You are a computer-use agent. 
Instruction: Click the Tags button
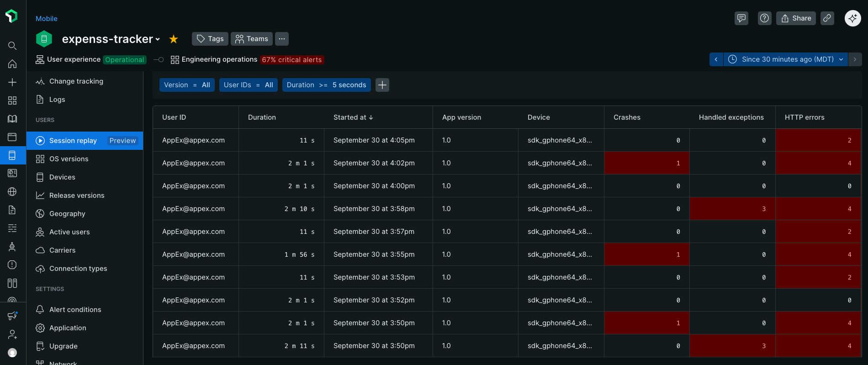tap(210, 39)
